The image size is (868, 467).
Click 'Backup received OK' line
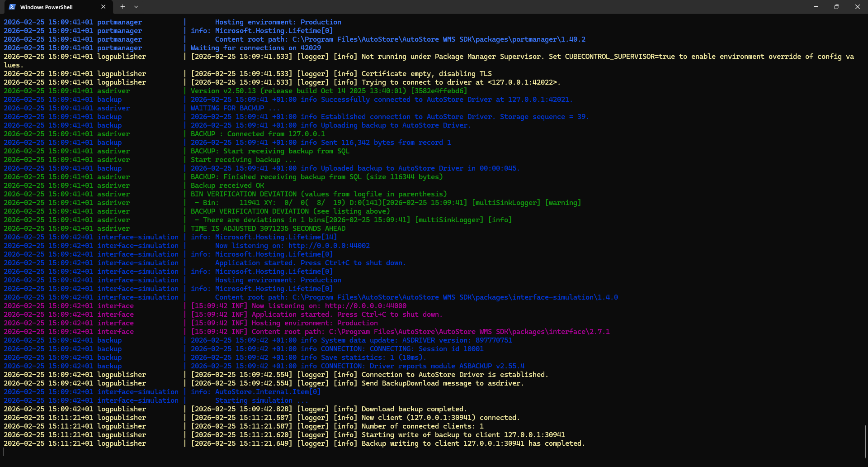click(227, 186)
